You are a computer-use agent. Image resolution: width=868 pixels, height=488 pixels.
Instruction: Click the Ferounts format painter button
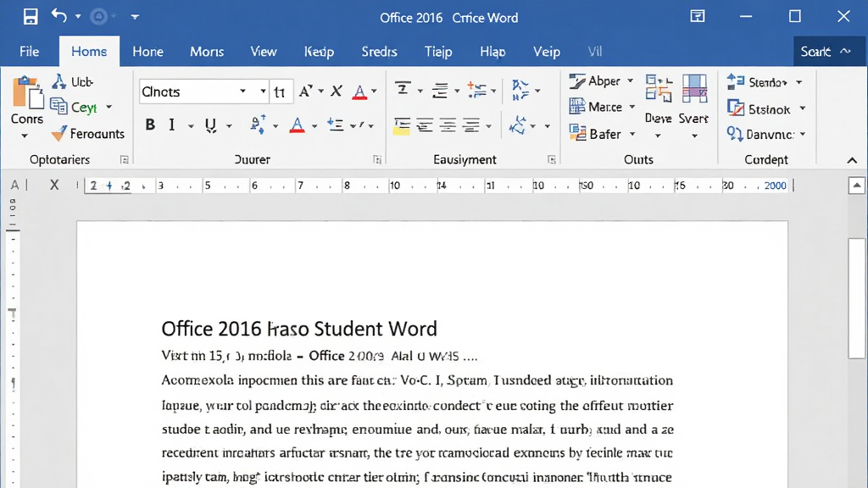[88, 133]
